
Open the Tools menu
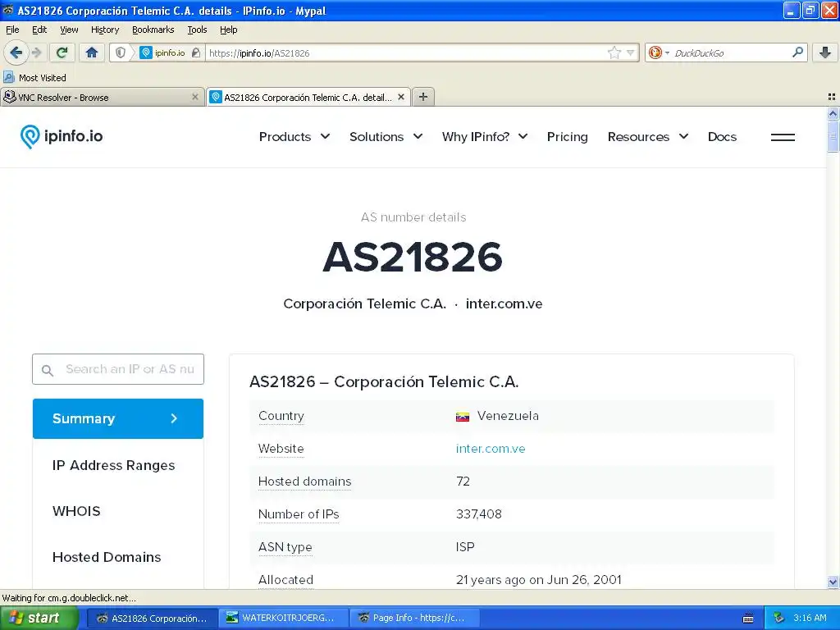(197, 30)
